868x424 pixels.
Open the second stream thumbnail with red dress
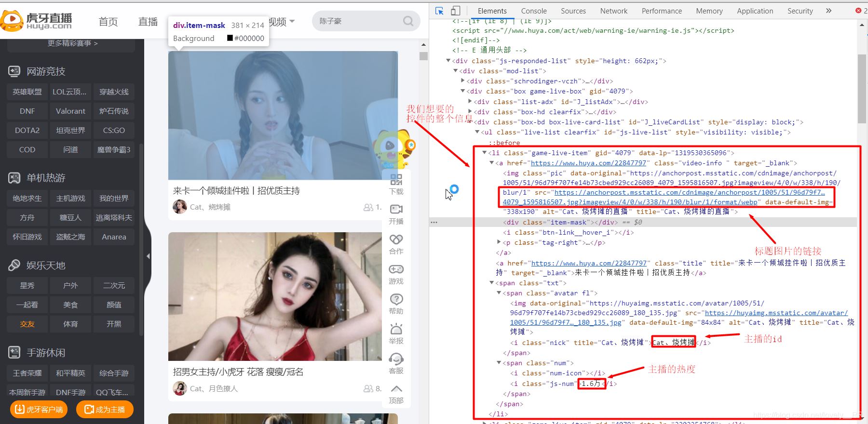click(275, 296)
